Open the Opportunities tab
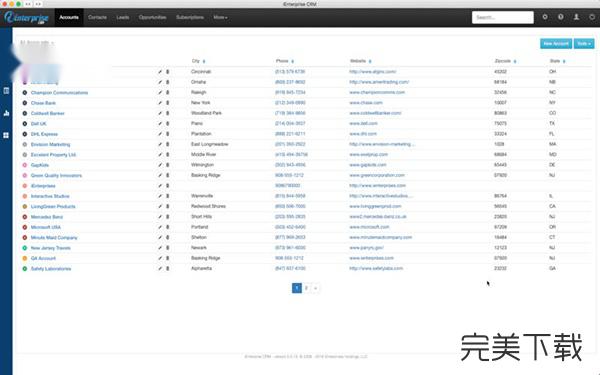Image resolution: width=600 pixels, height=375 pixels. (x=152, y=17)
